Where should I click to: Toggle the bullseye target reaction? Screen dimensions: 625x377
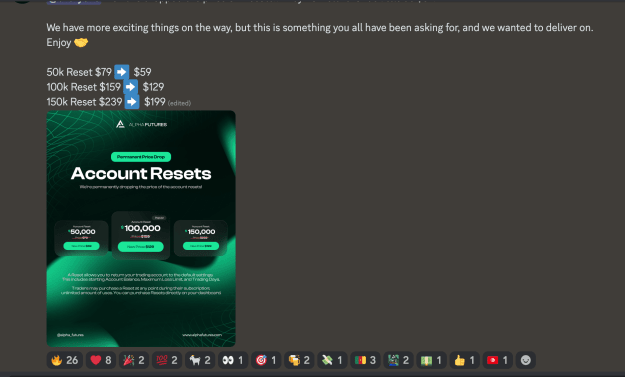click(266, 360)
